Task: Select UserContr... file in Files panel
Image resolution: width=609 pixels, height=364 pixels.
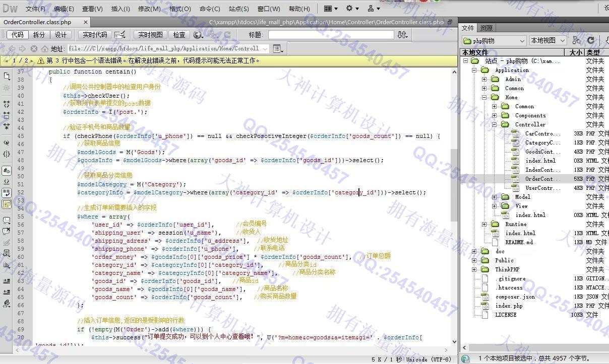Action: [x=543, y=188]
